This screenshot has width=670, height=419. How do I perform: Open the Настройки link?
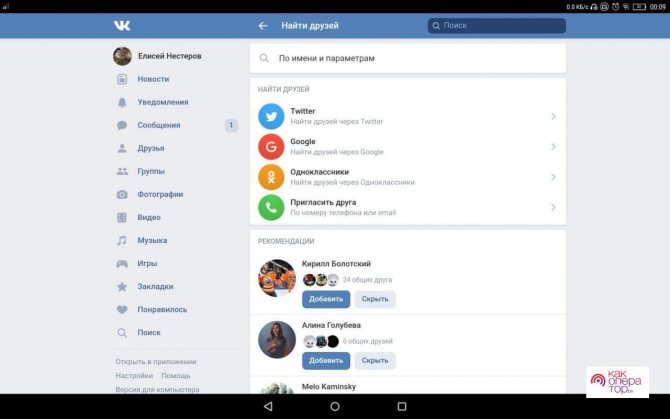(134, 376)
